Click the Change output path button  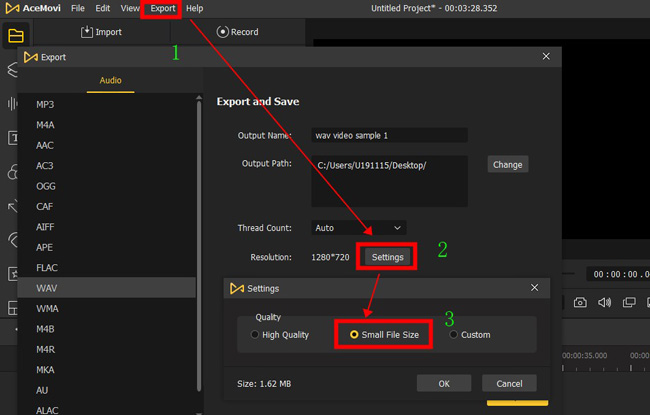(x=508, y=165)
